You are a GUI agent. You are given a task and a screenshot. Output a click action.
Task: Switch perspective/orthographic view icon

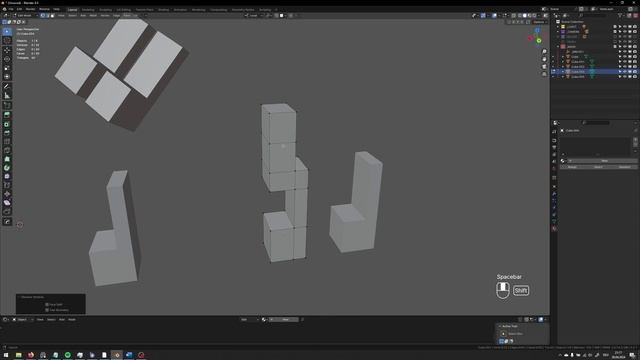(544, 74)
